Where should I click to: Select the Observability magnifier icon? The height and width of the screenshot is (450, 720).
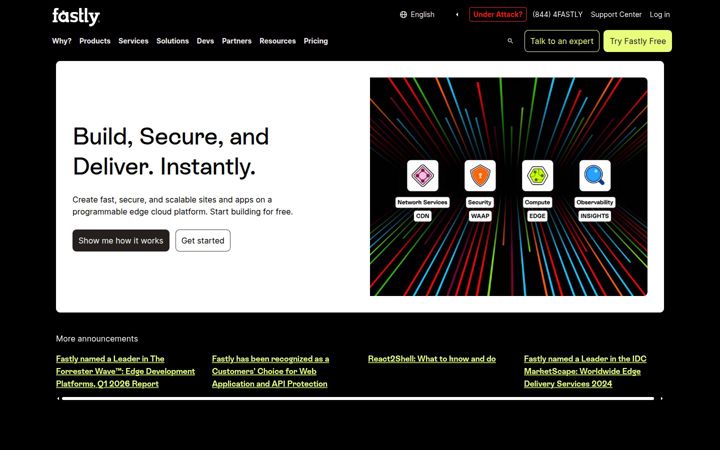(595, 175)
